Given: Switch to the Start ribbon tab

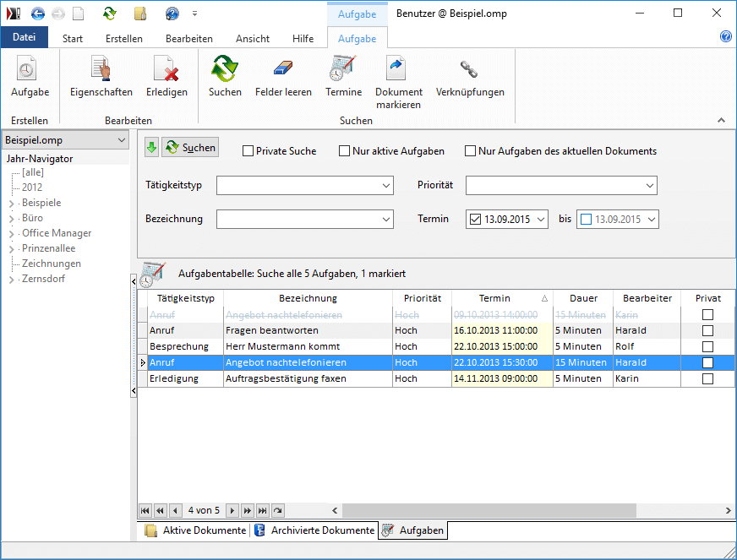Looking at the screenshot, I should click(73, 39).
